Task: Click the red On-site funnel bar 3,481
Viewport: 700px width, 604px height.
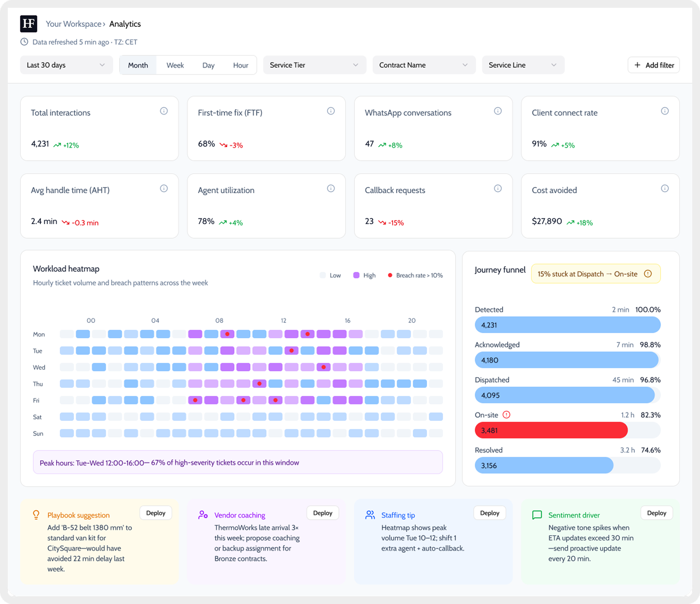Action: [551, 430]
